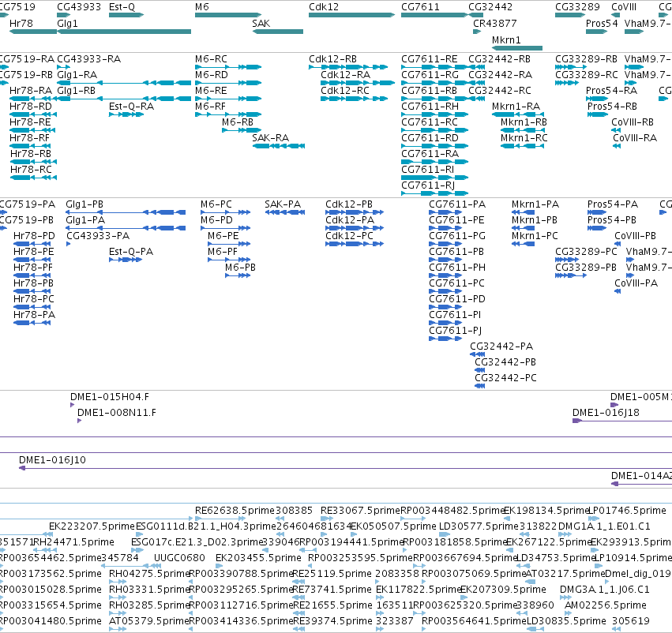The width and height of the screenshot is (672, 633).
Task: Select EST EK203455.5prime
Action: (258, 557)
